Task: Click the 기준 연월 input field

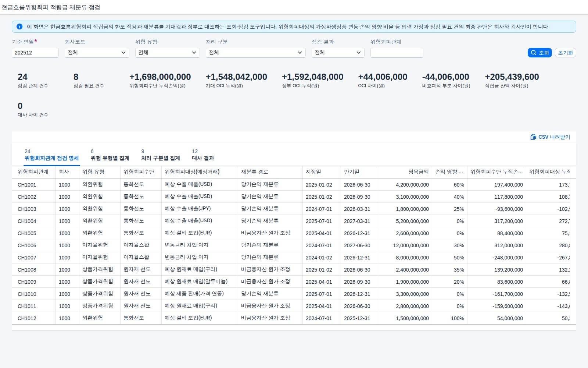Action: click(x=35, y=53)
